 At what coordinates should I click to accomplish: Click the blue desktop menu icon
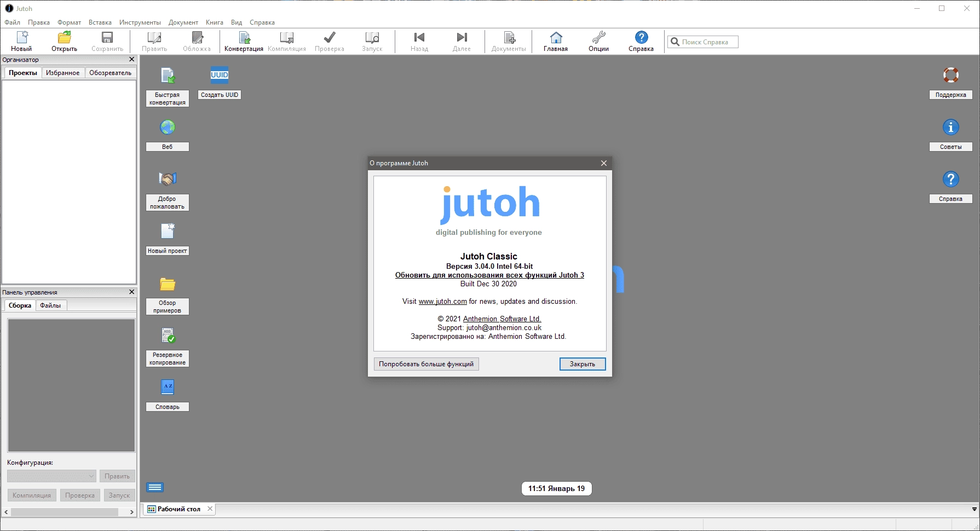tap(155, 487)
